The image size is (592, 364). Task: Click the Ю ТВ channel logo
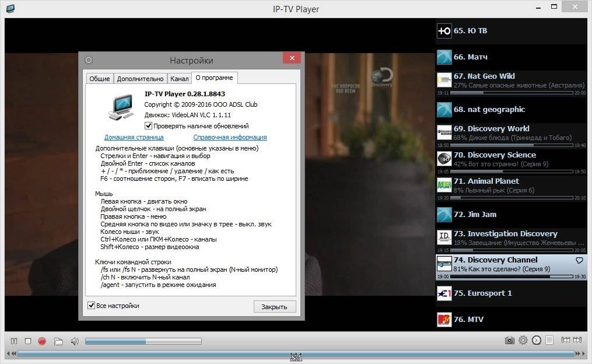(444, 31)
